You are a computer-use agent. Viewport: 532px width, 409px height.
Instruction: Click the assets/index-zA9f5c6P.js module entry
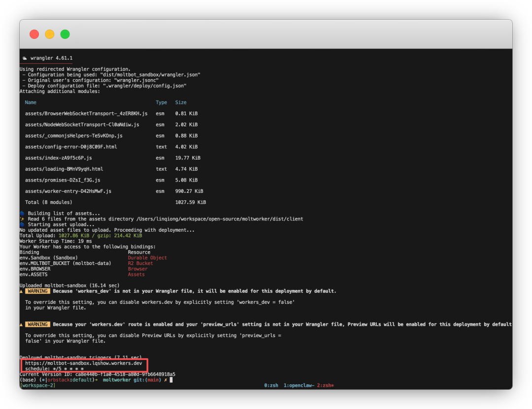coord(58,158)
